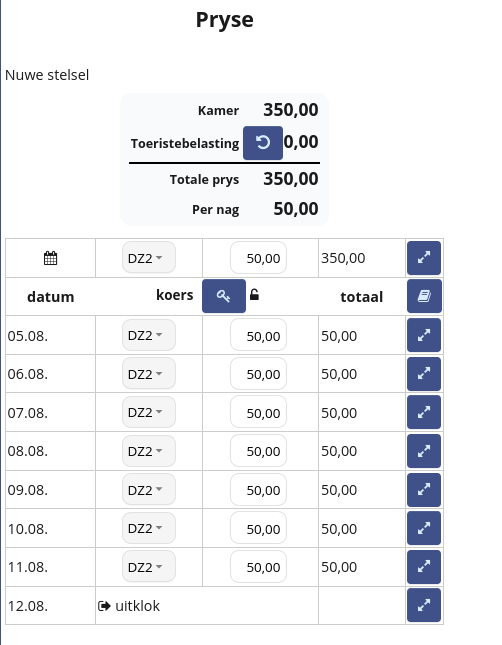This screenshot has width=502, height=645.
Task: Open the DZ2 rate dropdown for 06.08.
Action: point(149,374)
